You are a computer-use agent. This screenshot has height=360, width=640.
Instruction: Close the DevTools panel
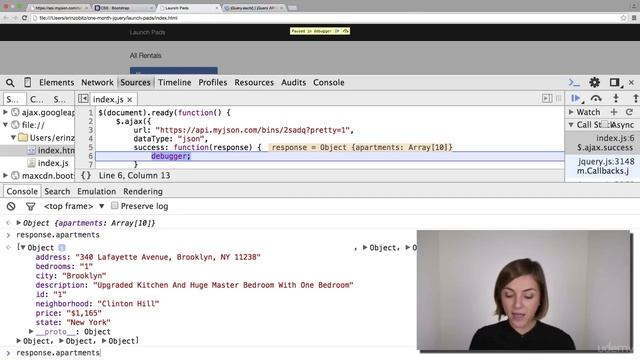[631, 82]
